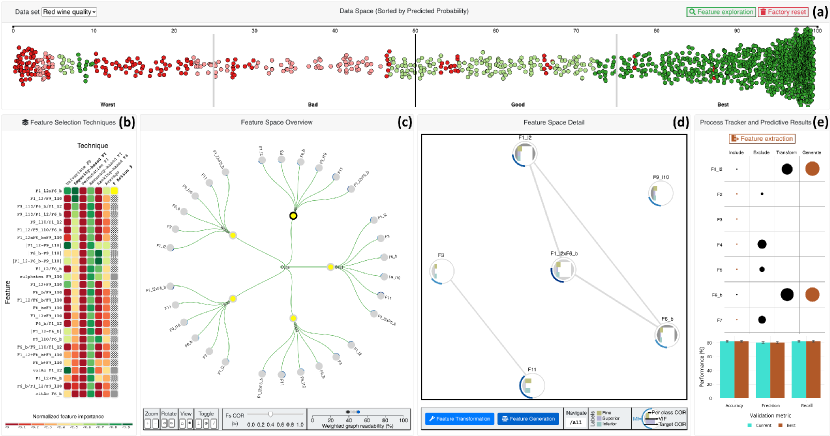Click the Superior label color swatch

pyautogui.click(x=599, y=418)
